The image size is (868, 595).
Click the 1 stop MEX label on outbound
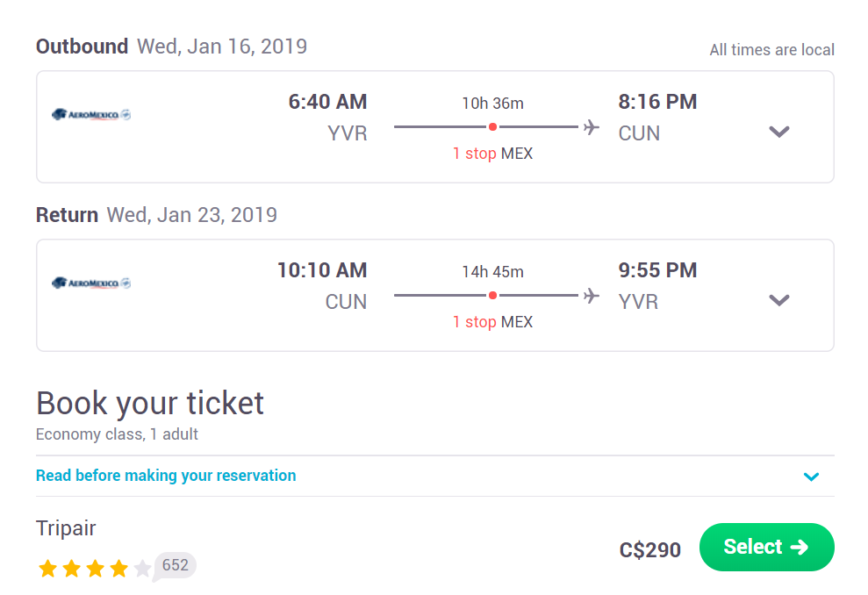point(492,154)
